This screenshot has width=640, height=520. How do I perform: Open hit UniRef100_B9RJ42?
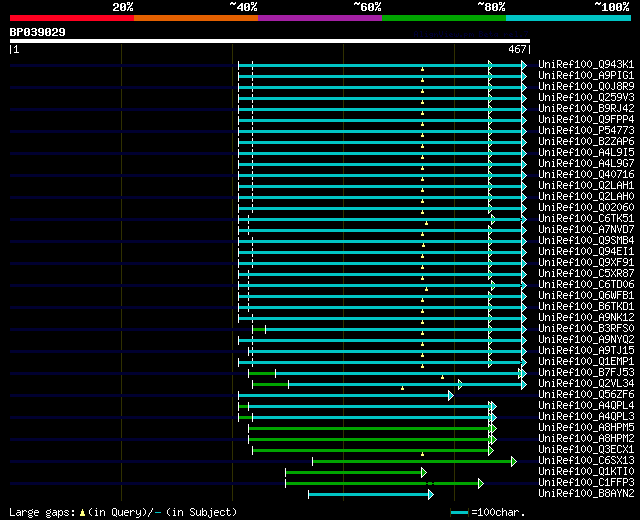point(586,109)
